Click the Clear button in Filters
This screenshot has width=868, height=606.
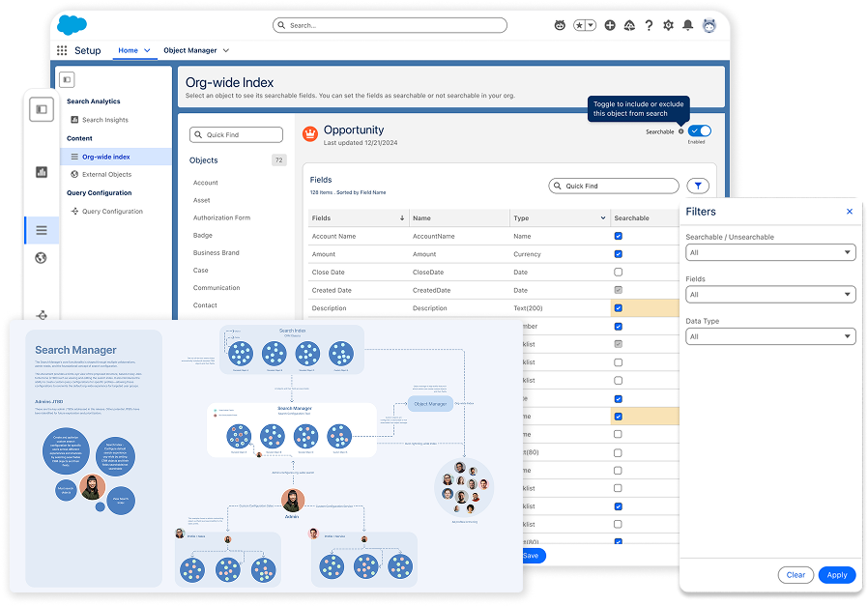point(796,574)
